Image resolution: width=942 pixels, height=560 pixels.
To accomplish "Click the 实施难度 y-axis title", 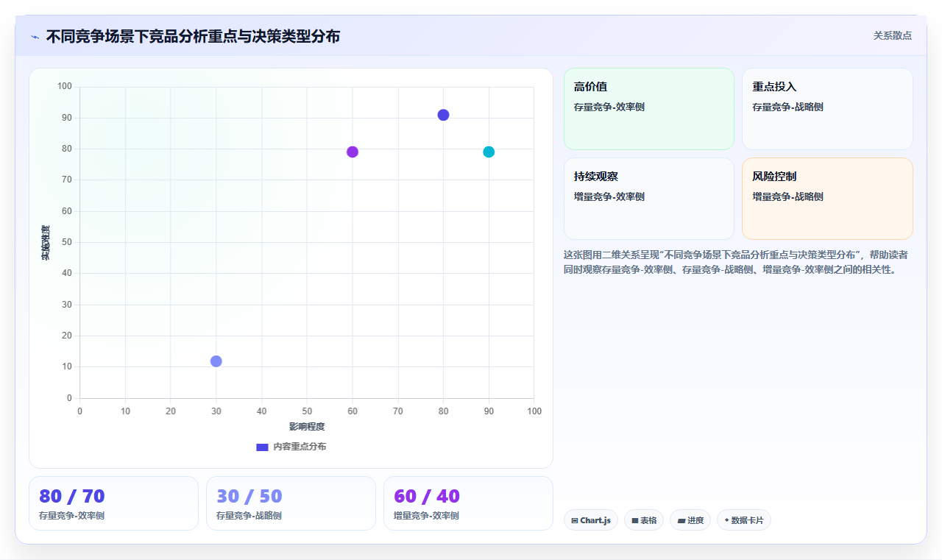I will pyautogui.click(x=46, y=243).
